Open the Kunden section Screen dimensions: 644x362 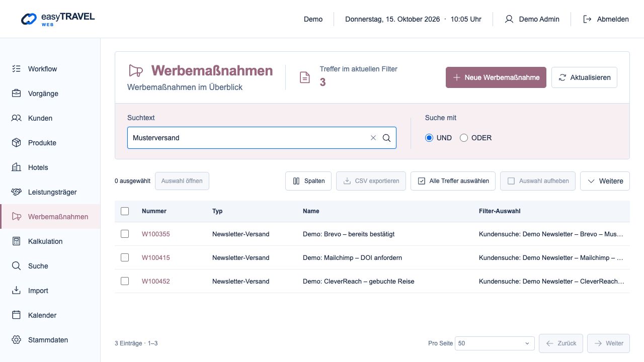tap(50, 118)
